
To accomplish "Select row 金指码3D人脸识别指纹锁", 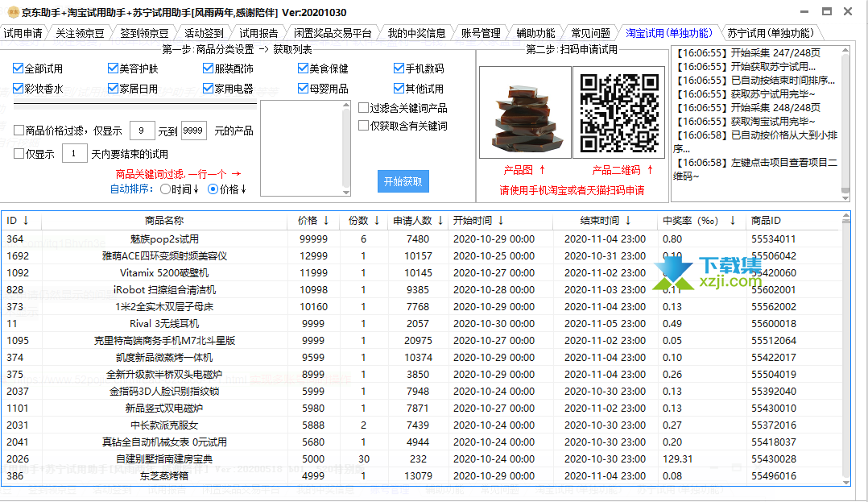I will (422, 391).
